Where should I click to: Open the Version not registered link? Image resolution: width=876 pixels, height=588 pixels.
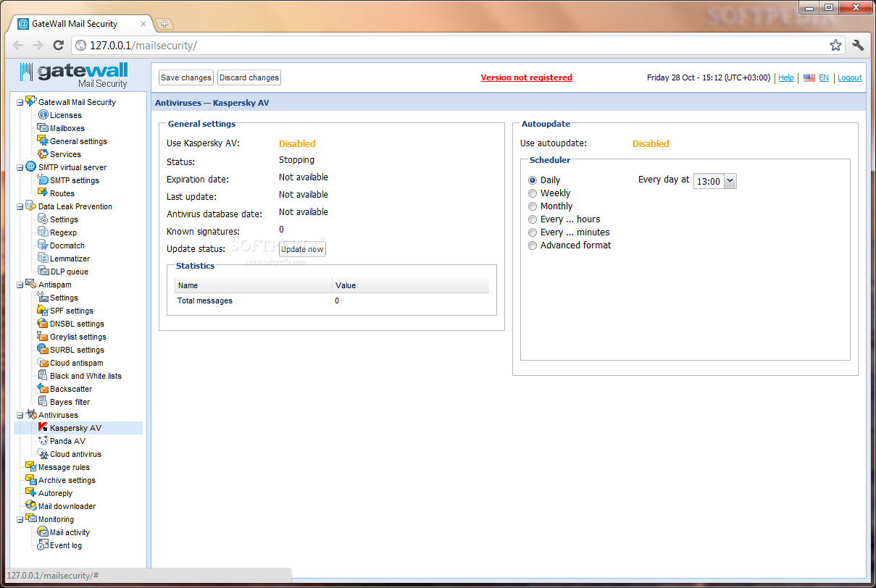tap(527, 77)
